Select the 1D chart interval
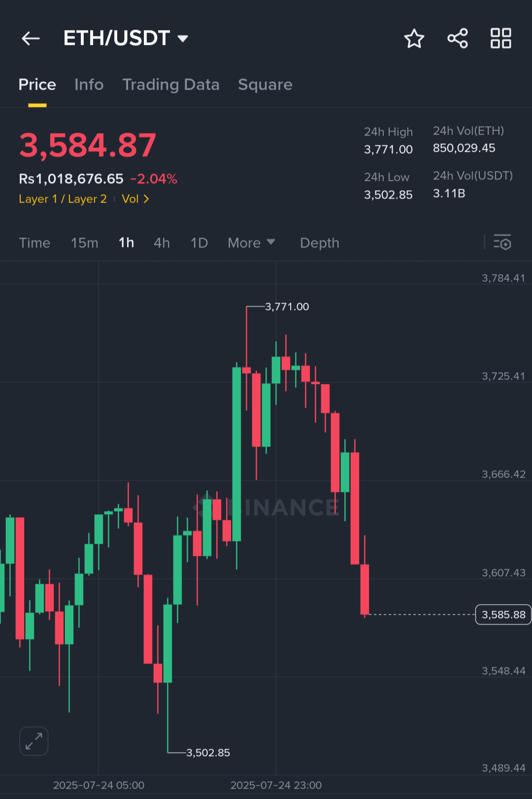532x799 pixels. point(199,243)
